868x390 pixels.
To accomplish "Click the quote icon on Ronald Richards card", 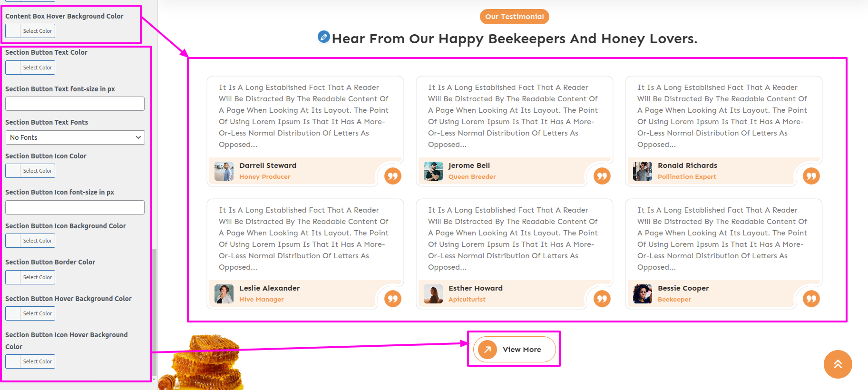I will point(811,176).
